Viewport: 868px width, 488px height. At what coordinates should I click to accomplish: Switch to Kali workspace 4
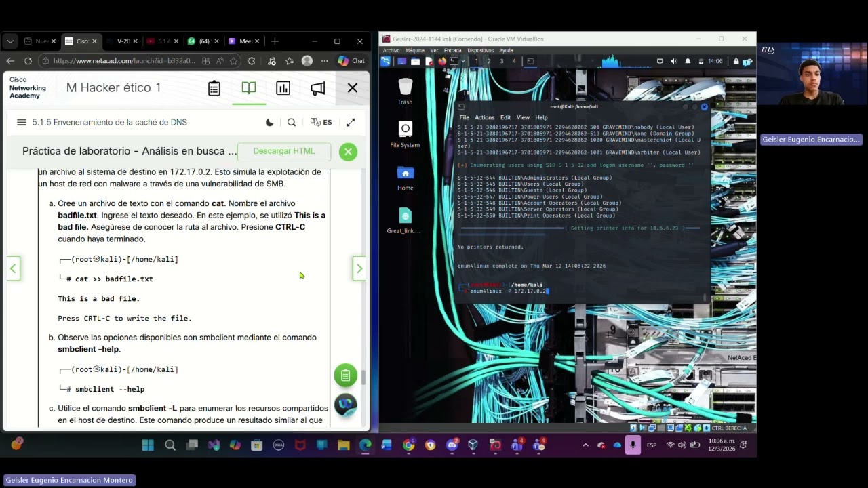pos(514,61)
